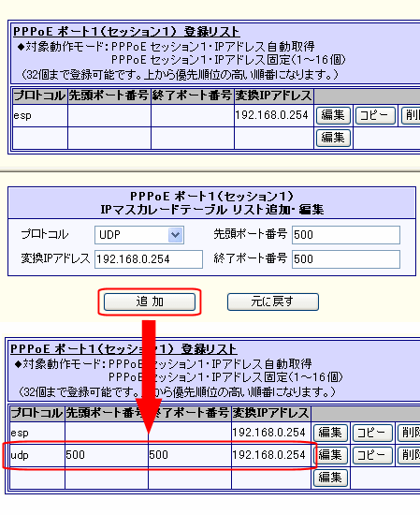Click コピー for the udp 500 row
Viewport: 420px width, 515px height.
372,455
